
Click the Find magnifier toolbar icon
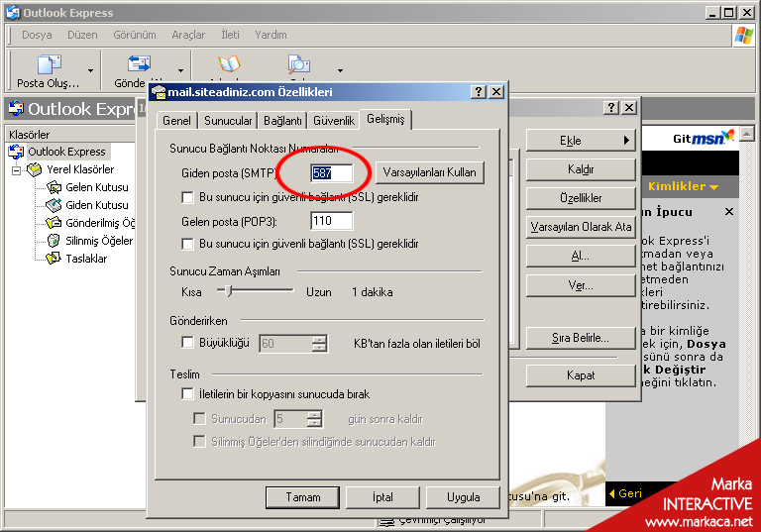click(299, 63)
